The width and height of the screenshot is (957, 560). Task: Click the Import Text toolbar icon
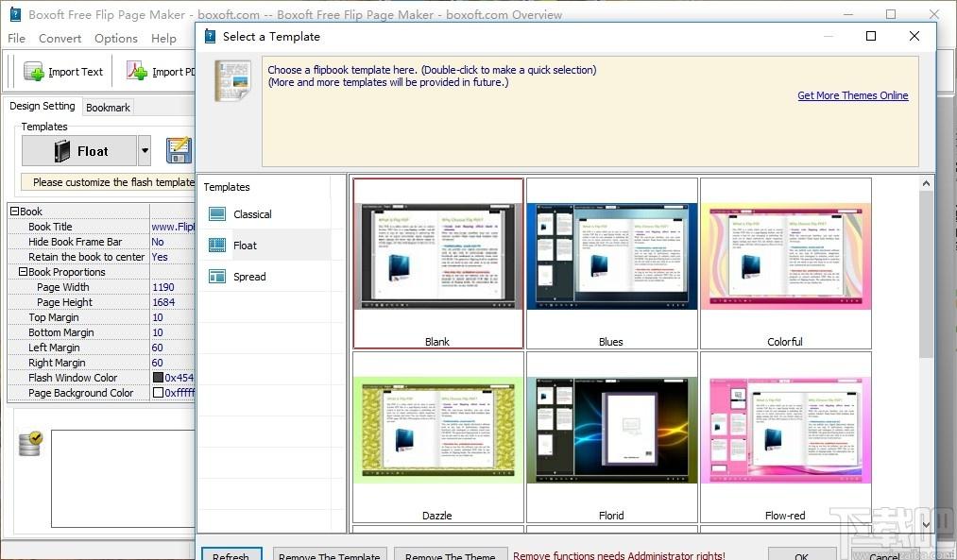(34, 72)
